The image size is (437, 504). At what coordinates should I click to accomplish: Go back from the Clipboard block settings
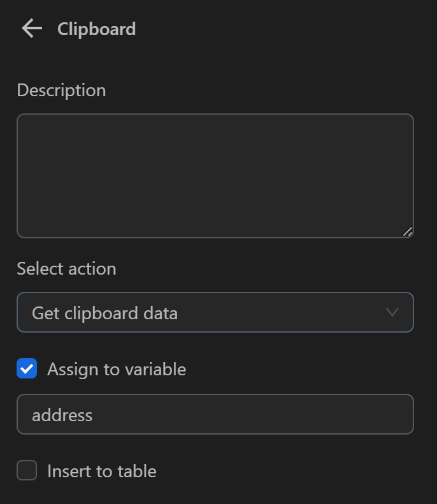tap(31, 29)
